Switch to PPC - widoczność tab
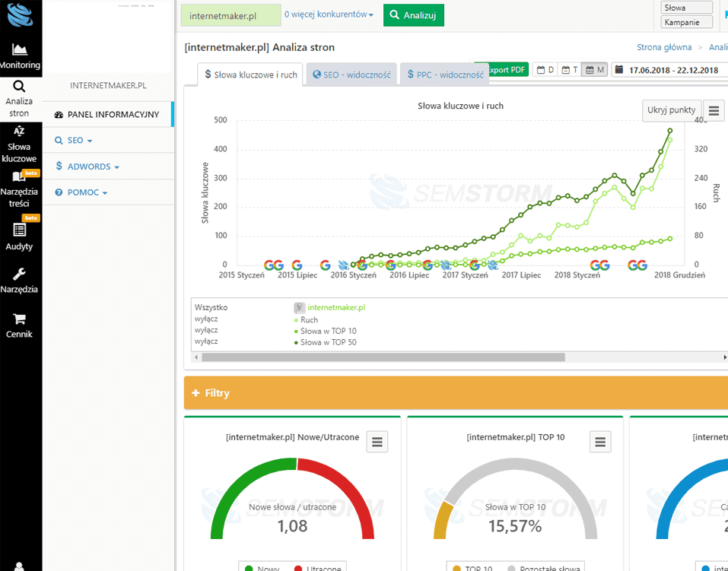The width and height of the screenshot is (728, 571). point(445,75)
